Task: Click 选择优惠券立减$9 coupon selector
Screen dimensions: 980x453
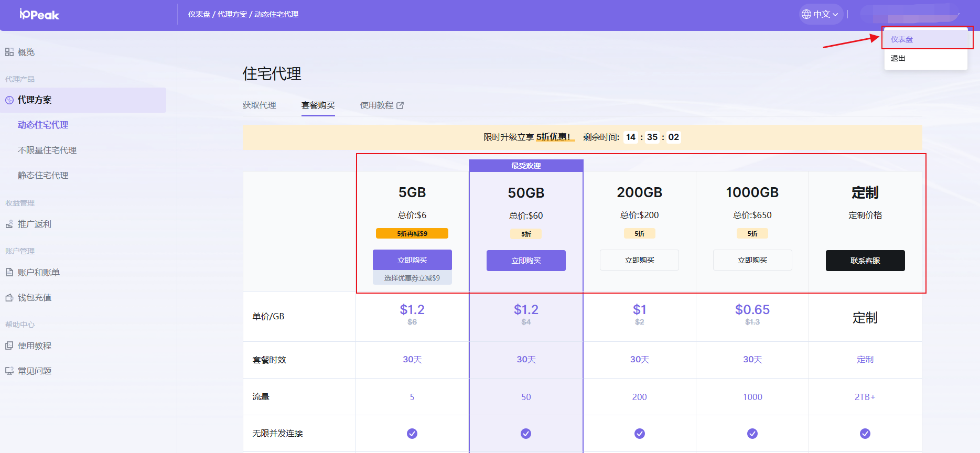Action: [x=412, y=278]
